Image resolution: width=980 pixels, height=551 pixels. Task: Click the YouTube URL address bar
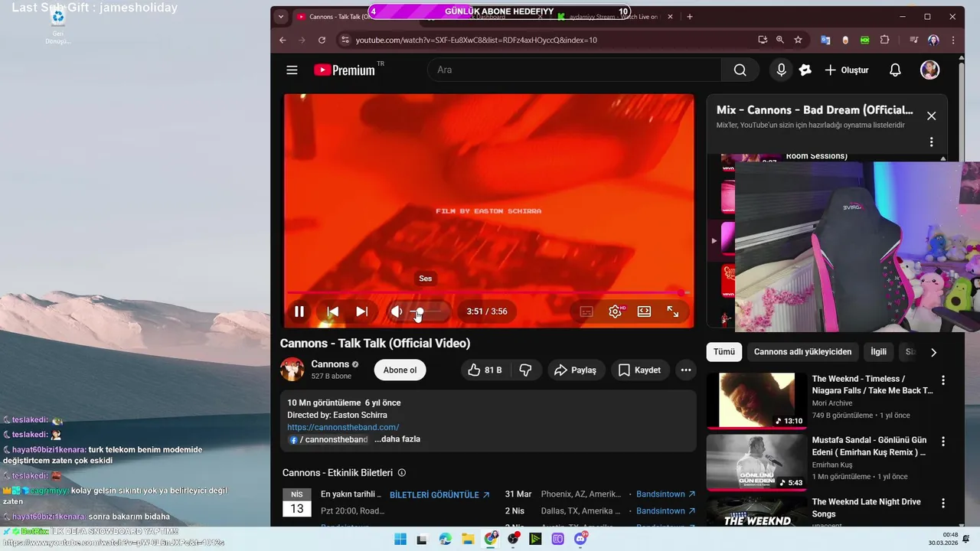(475, 40)
